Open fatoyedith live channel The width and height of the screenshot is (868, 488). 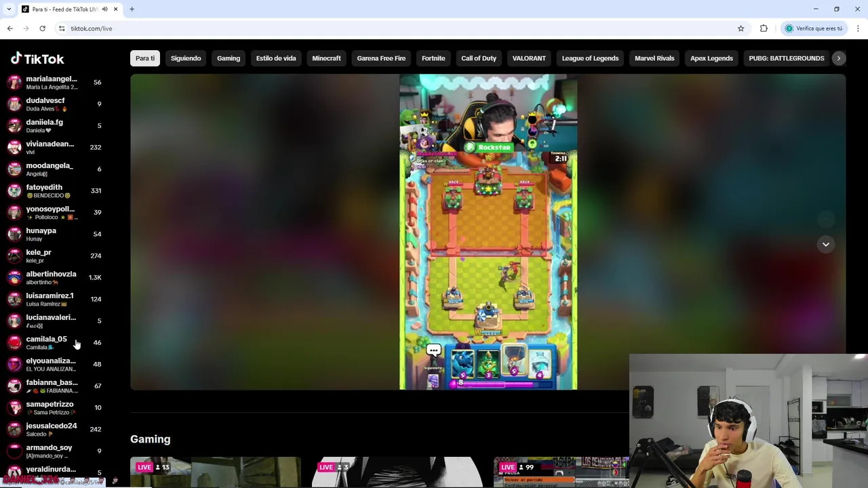point(54,191)
